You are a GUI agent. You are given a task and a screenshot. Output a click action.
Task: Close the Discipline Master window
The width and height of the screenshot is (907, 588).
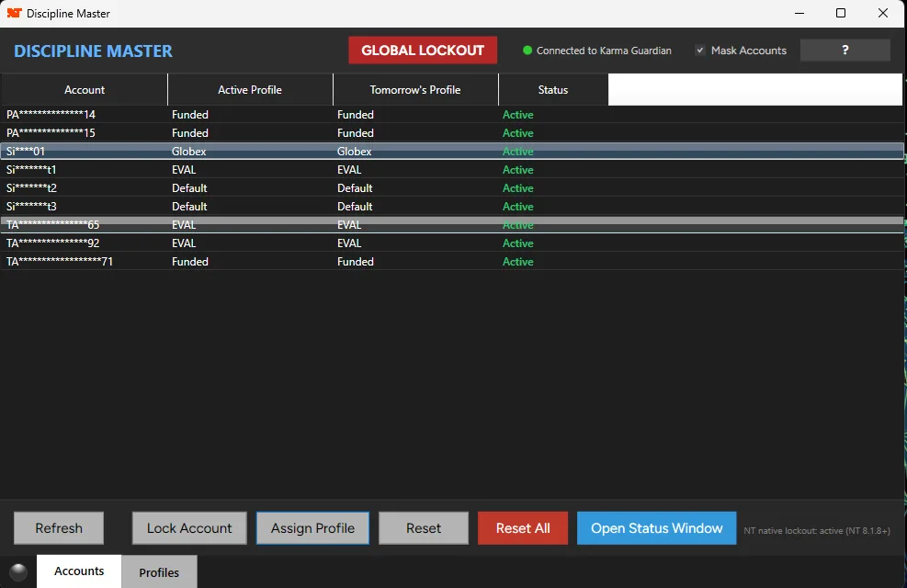pyautogui.click(x=883, y=13)
